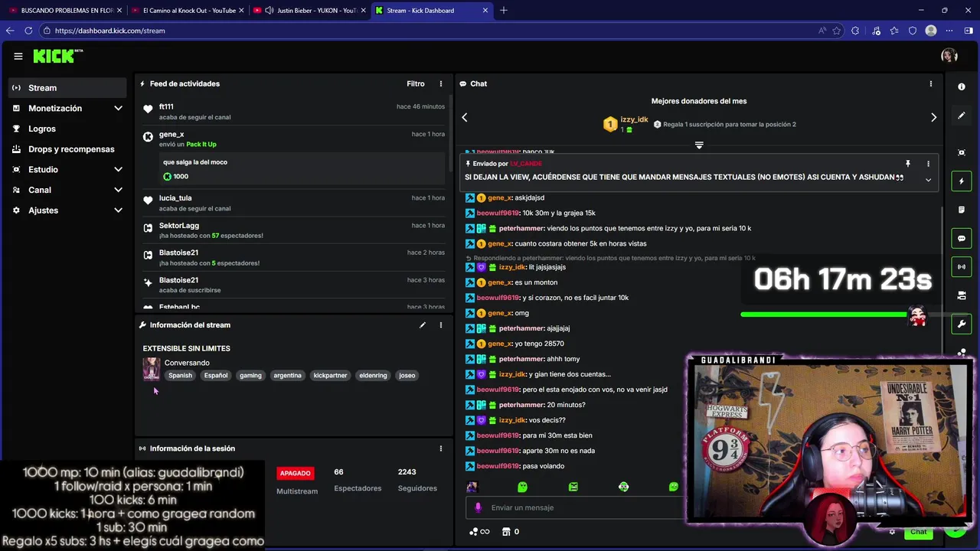The height and width of the screenshot is (551, 980).
Task: Click the microphone icon in message box
Action: (x=479, y=507)
